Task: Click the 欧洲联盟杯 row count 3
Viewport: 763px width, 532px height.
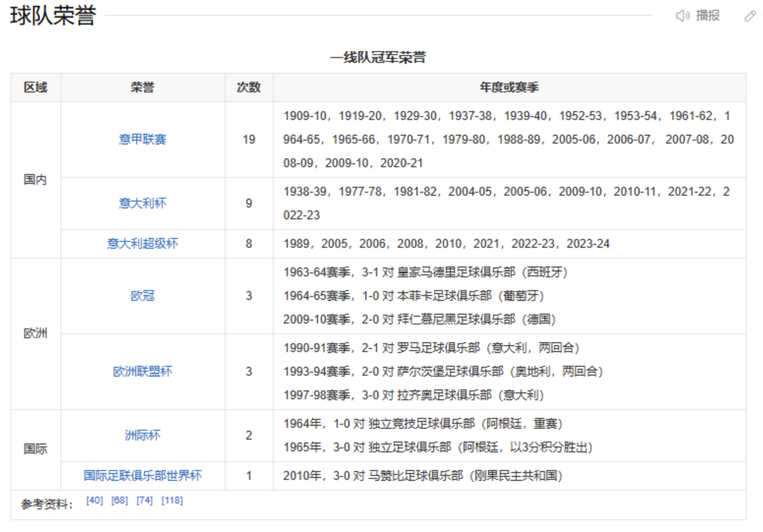Action: tap(249, 372)
